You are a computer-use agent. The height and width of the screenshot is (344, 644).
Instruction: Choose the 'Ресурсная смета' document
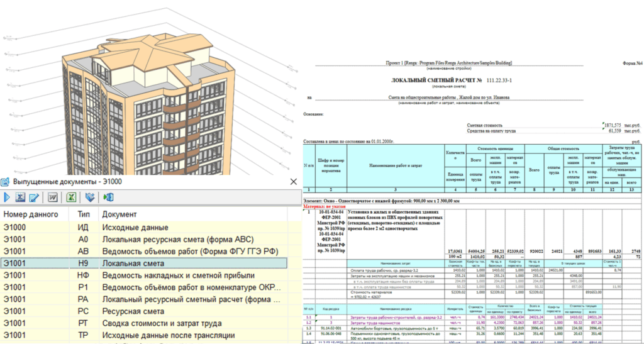pyautogui.click(x=133, y=311)
